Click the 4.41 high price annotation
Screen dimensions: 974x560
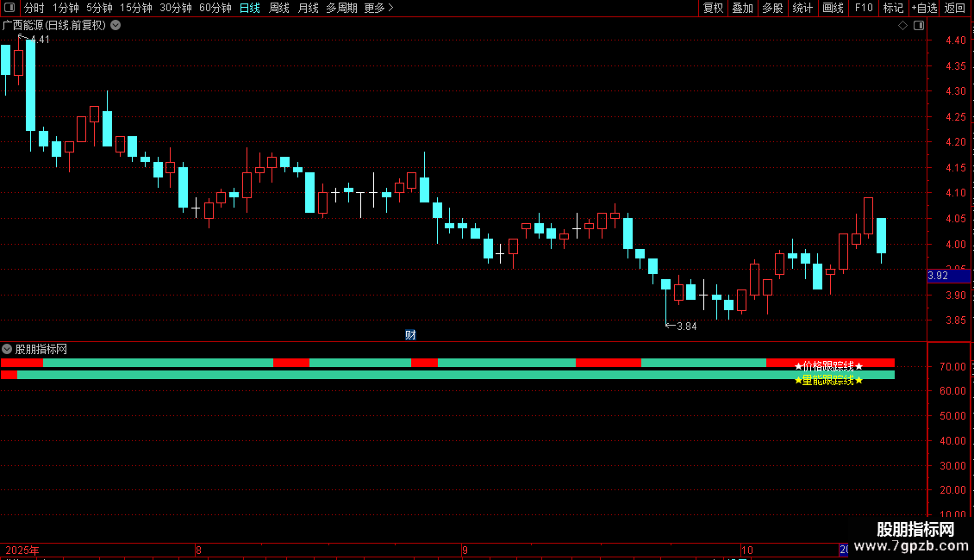pos(40,40)
